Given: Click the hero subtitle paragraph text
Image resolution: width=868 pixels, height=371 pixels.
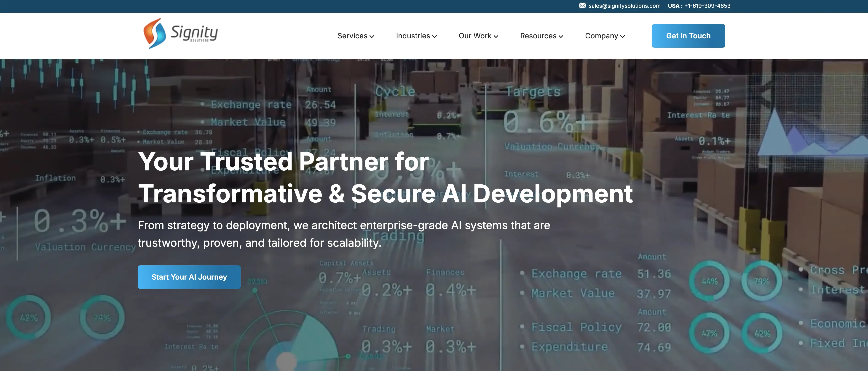Looking at the screenshot, I should (x=344, y=234).
